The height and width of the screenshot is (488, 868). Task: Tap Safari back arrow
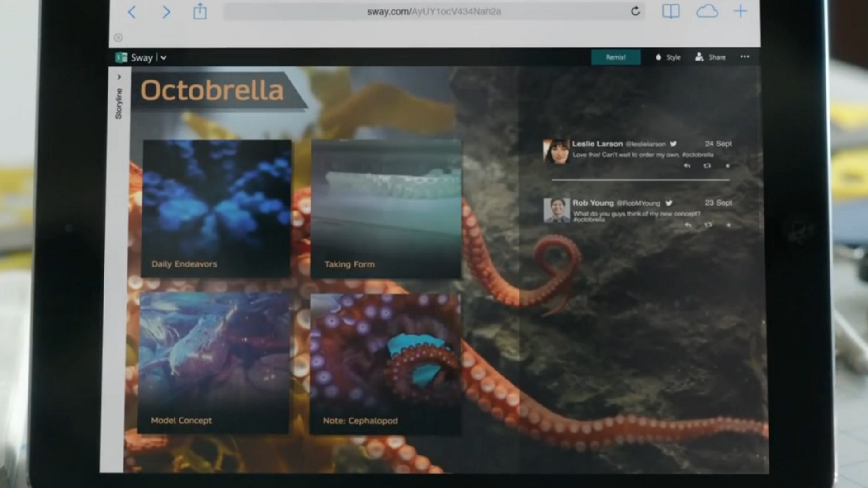(132, 12)
